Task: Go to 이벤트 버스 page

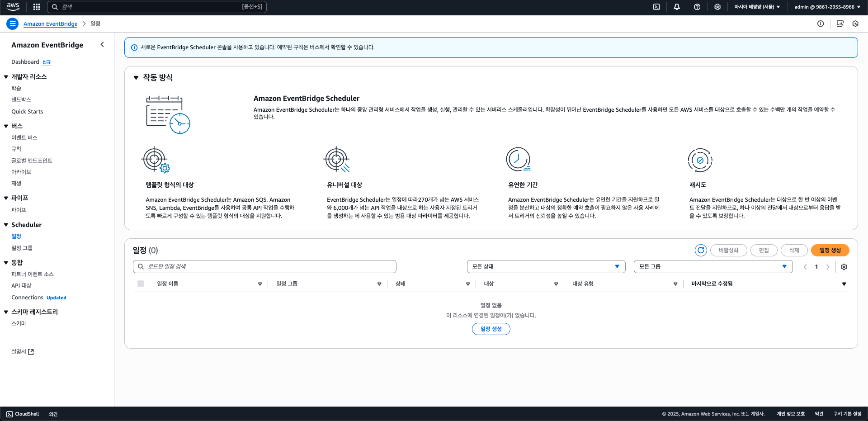Action: (x=24, y=137)
